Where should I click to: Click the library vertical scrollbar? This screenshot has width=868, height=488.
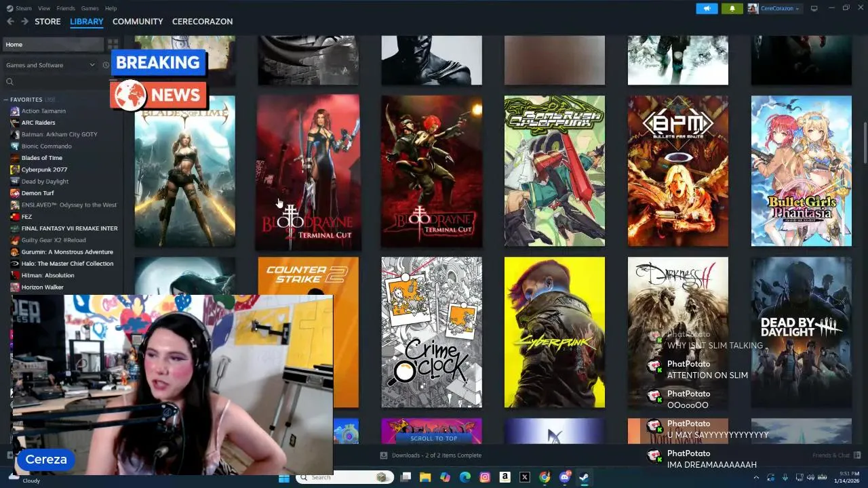coord(865,143)
